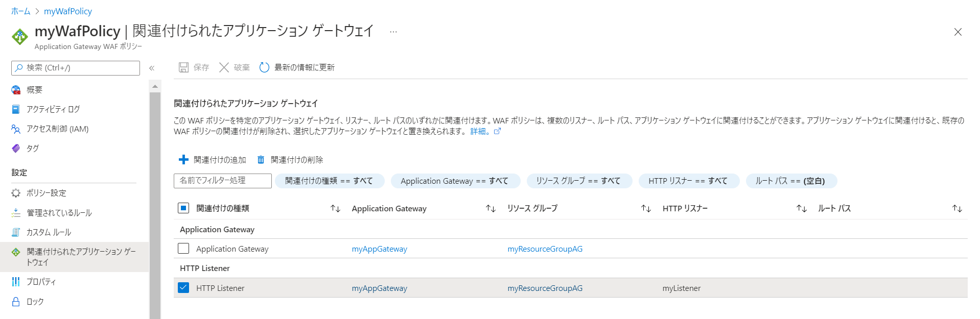The height and width of the screenshot is (319, 980).
Task: Open the リソース グループ == すべて filter
Action: pos(579,181)
